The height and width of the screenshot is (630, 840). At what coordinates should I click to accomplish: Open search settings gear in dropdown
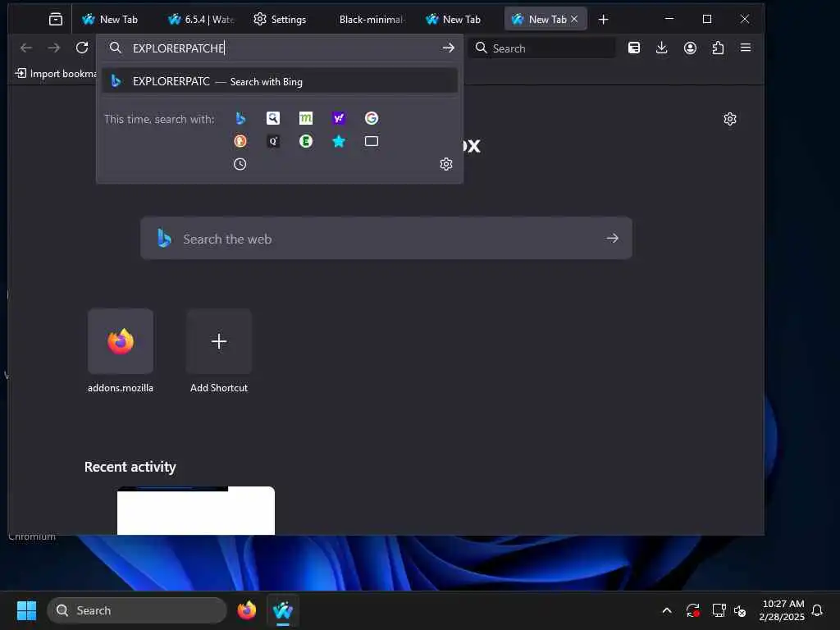(x=446, y=164)
